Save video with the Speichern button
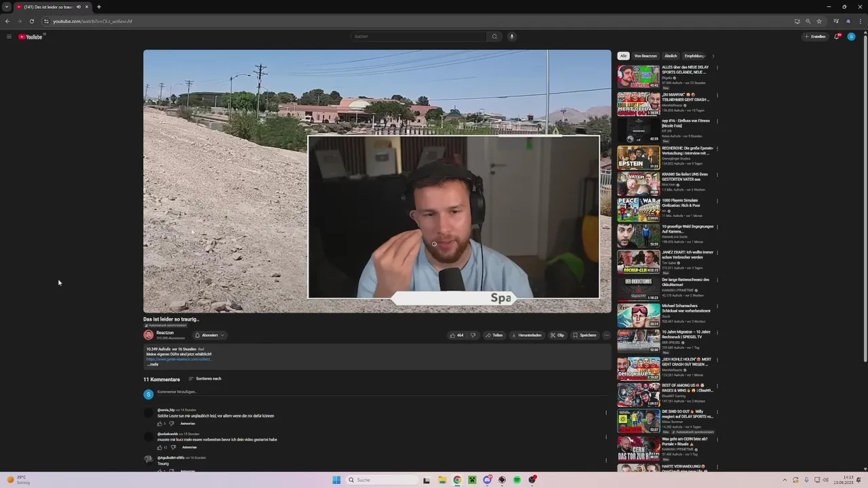Screen dimensions: 868x488 point(585,335)
